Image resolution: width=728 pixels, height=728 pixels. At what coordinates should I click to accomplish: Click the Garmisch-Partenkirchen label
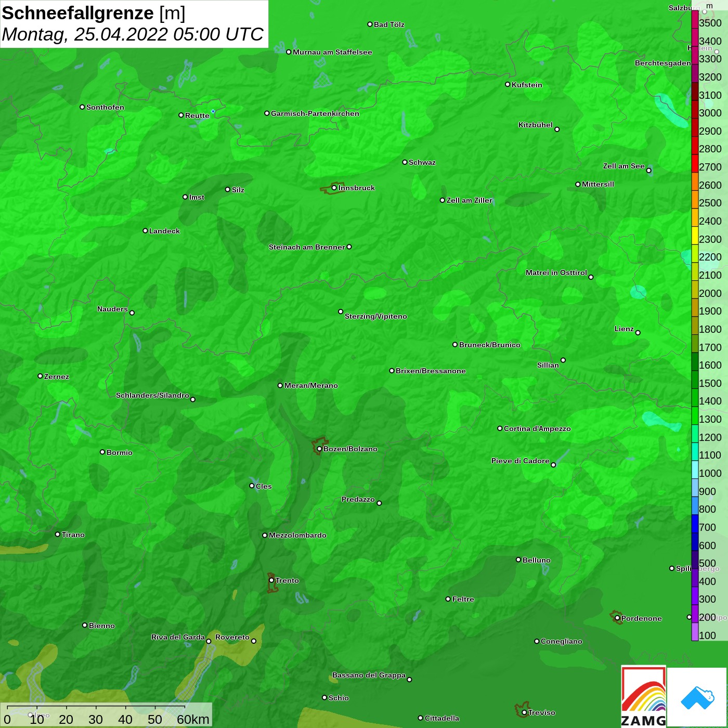point(315,113)
